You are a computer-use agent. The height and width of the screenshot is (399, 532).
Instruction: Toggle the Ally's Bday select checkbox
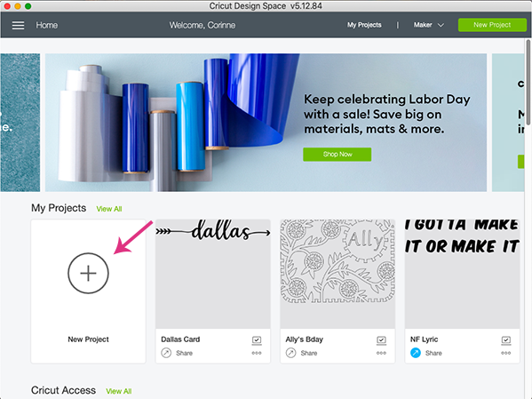click(381, 340)
